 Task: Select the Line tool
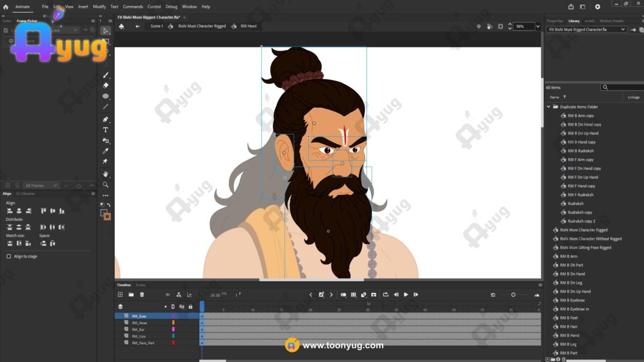coord(106,107)
